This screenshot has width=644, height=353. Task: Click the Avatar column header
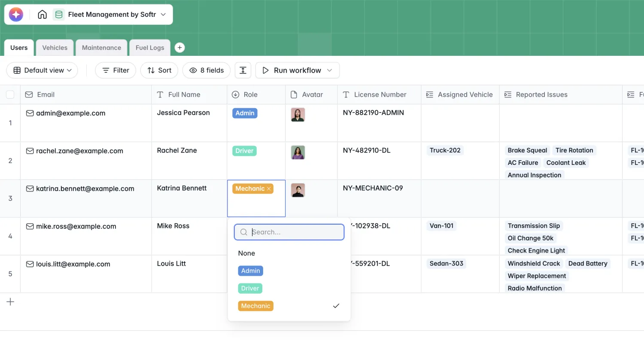pyautogui.click(x=311, y=94)
